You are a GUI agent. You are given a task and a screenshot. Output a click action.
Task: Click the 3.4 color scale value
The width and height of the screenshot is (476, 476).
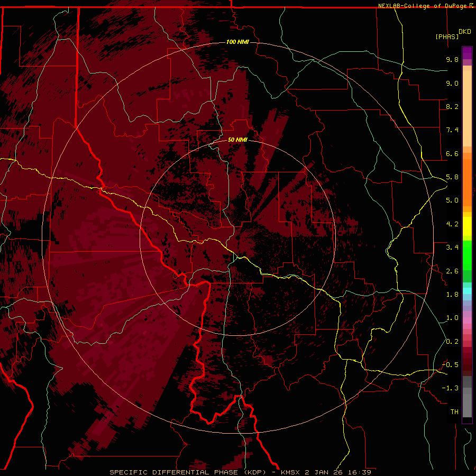(452, 248)
